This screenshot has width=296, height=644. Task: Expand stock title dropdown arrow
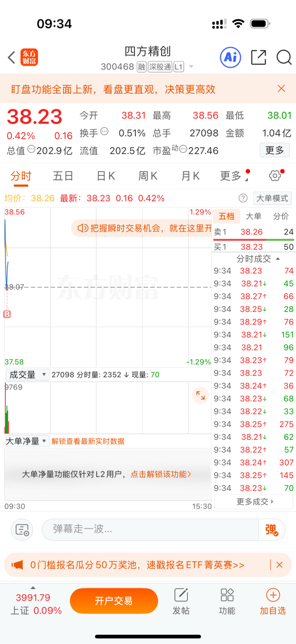pos(191,67)
